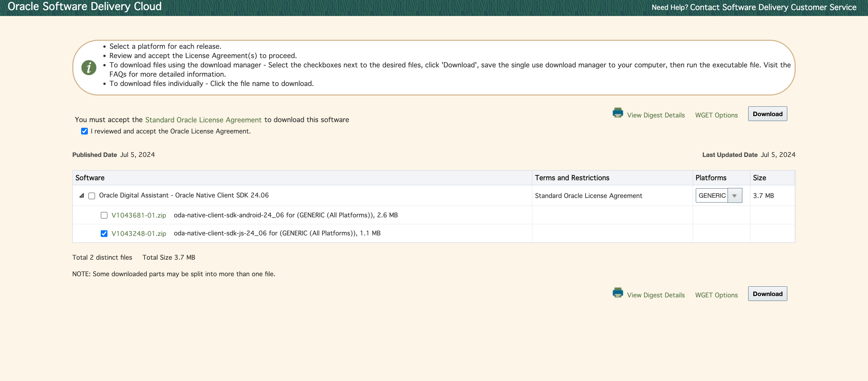
Task: Click the Total 2 distinct files text
Action: (x=102, y=257)
